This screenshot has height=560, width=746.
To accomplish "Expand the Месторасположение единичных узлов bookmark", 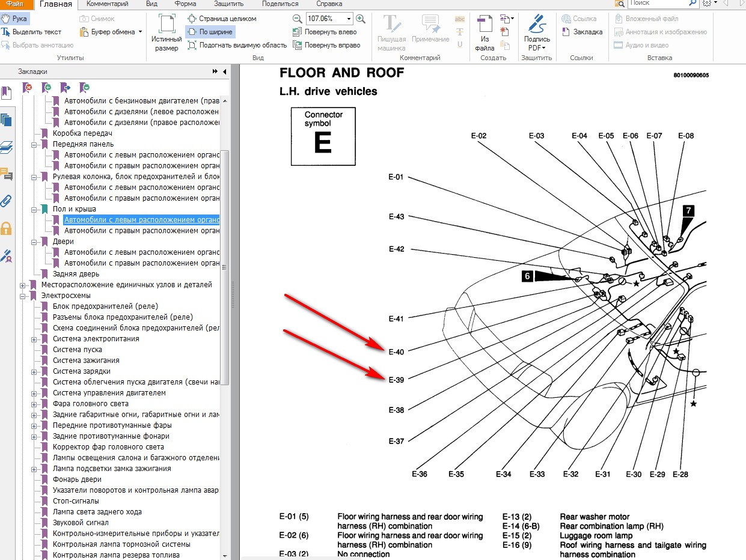I will [23, 285].
